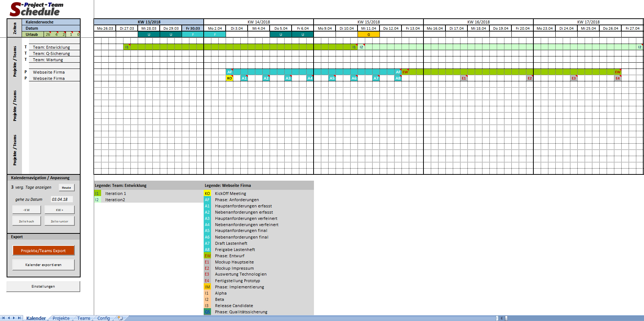Click the I1 swatch beside Iteration 1
Image resolution: width=644 pixels, height=321 pixels.
[x=97, y=193]
